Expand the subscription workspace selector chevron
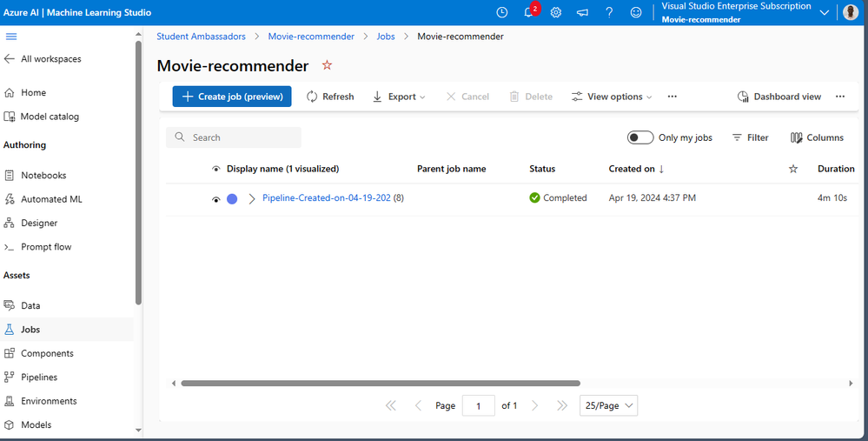 click(824, 13)
